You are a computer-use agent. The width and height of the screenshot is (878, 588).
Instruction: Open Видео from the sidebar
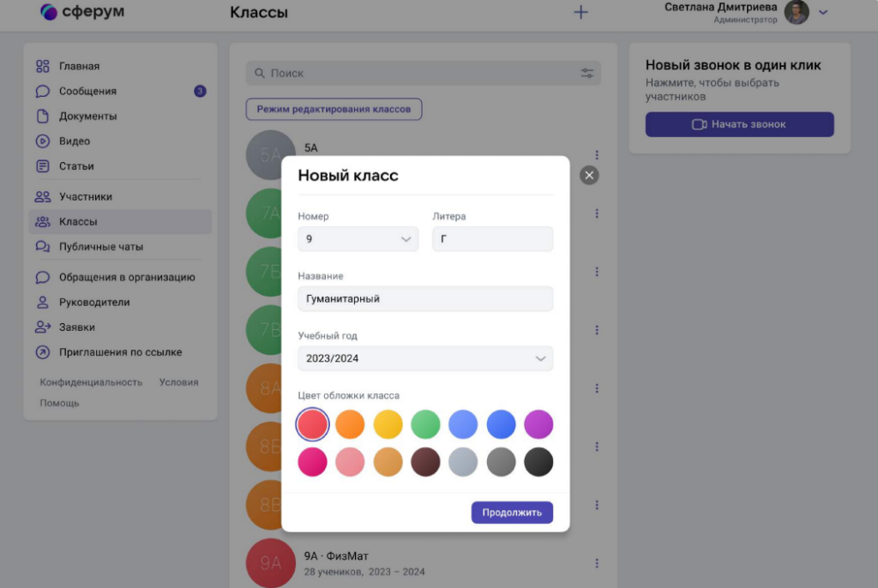[75, 141]
